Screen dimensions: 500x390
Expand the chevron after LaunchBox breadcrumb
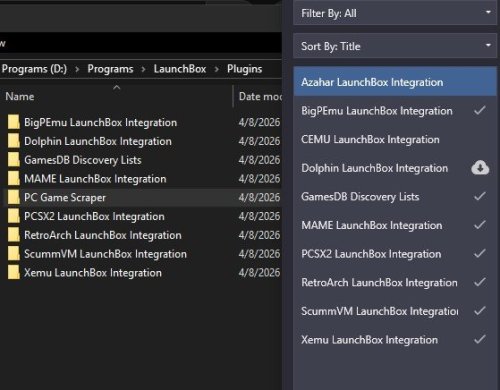click(x=217, y=69)
